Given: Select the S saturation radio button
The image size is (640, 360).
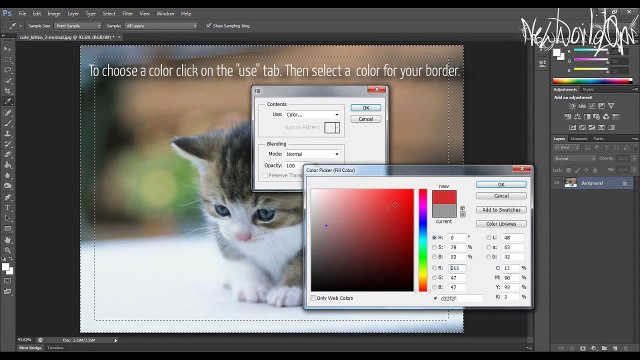Looking at the screenshot, I should (x=434, y=247).
